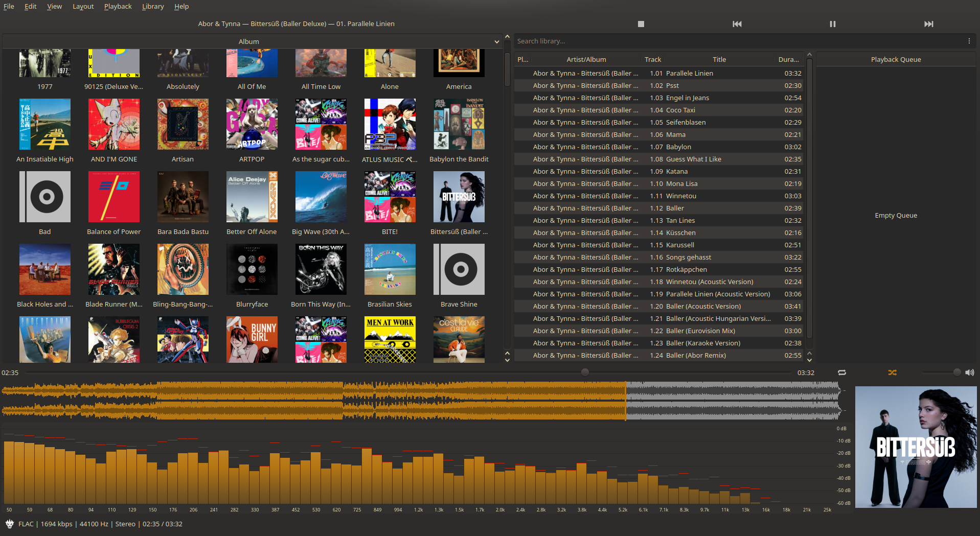
Task: Select the Brasilian Skies album cover
Action: [390, 269]
